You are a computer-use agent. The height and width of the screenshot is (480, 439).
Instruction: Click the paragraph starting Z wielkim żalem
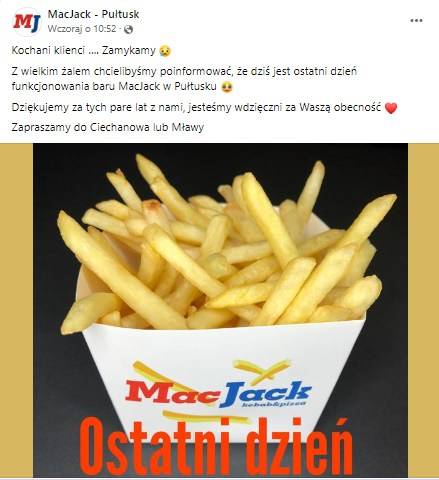pos(184,79)
